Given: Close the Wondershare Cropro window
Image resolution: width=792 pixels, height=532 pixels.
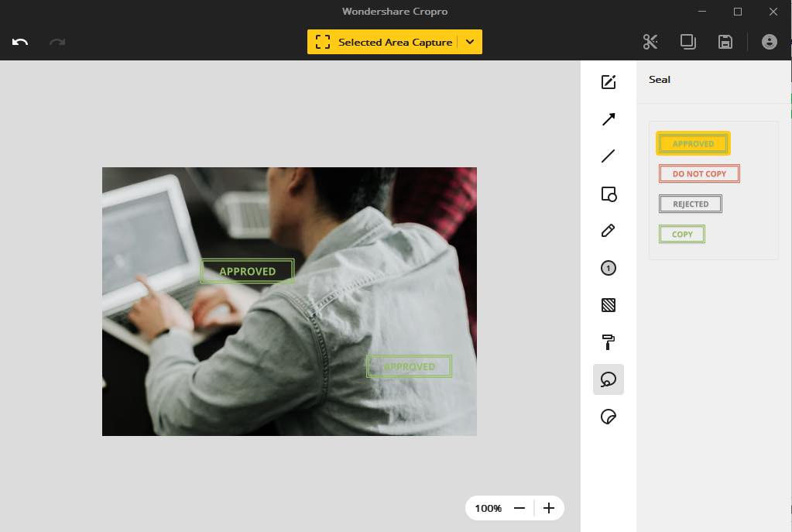Looking at the screenshot, I should pos(773,11).
